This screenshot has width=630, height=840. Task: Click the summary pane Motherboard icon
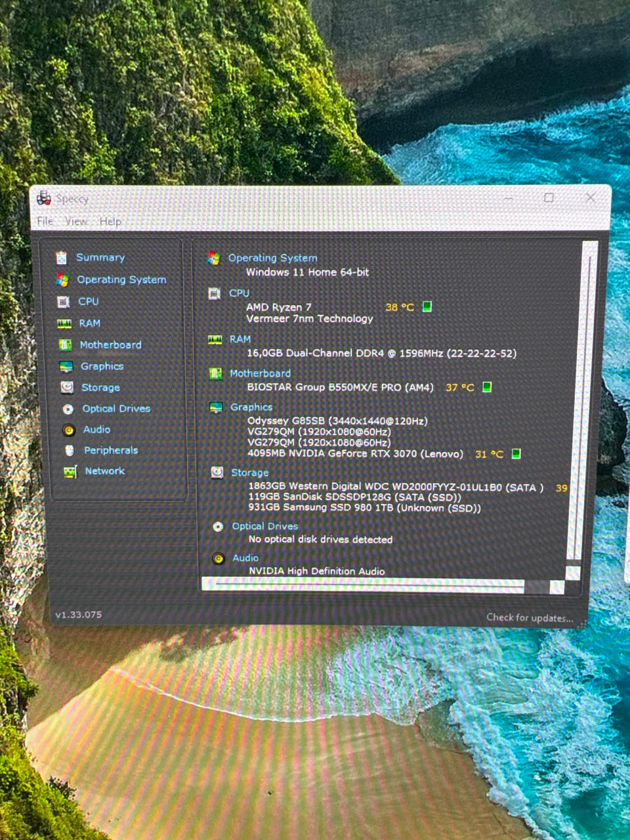click(x=215, y=373)
